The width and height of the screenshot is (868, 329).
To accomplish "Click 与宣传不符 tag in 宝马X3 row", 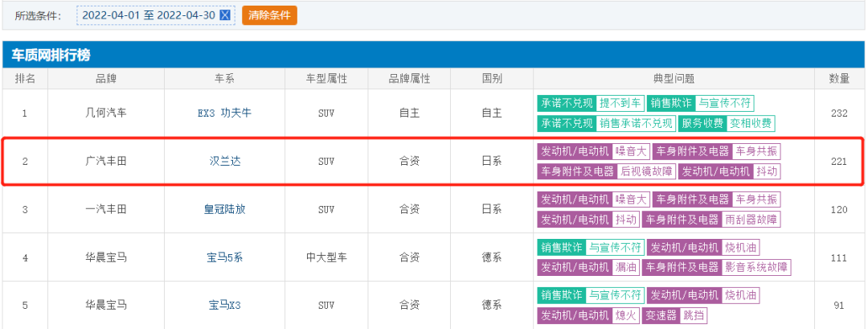I will click(615, 294).
